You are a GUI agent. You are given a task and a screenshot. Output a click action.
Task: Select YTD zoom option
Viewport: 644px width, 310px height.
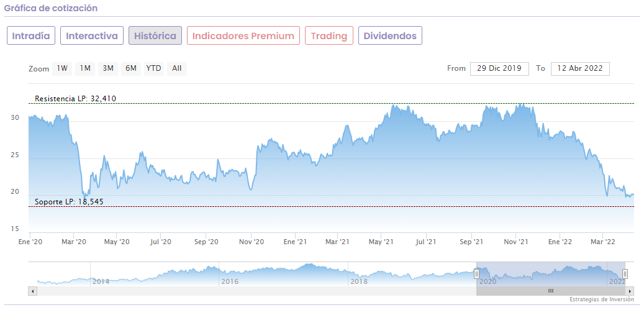click(x=153, y=68)
